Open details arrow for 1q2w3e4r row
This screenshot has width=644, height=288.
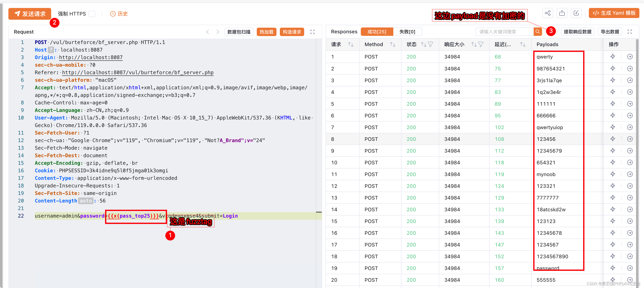630,92
